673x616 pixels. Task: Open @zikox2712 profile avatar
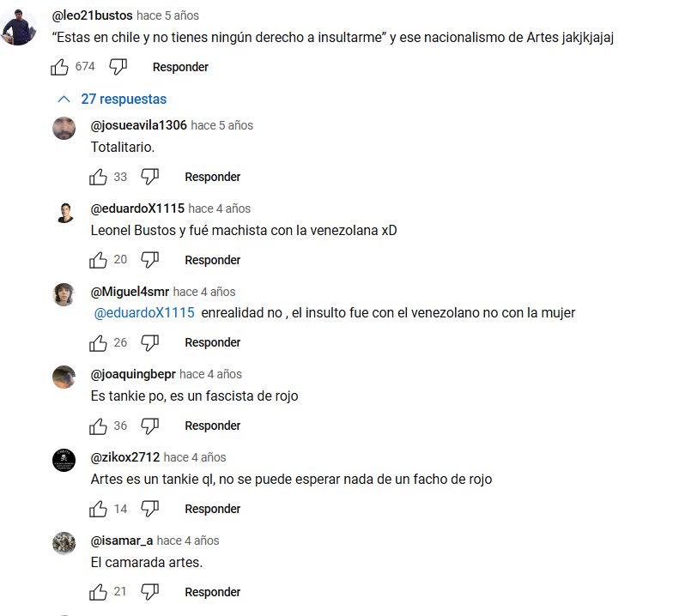click(64, 460)
